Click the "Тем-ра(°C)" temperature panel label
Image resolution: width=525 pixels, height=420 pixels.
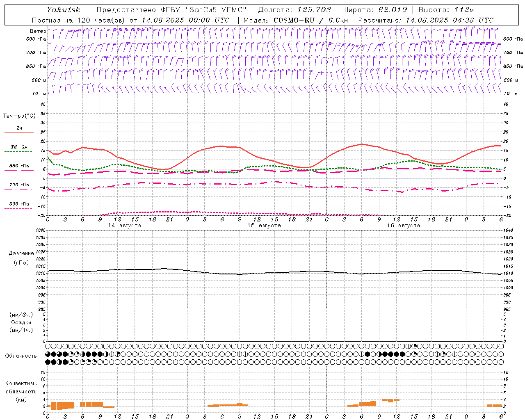coord(19,116)
